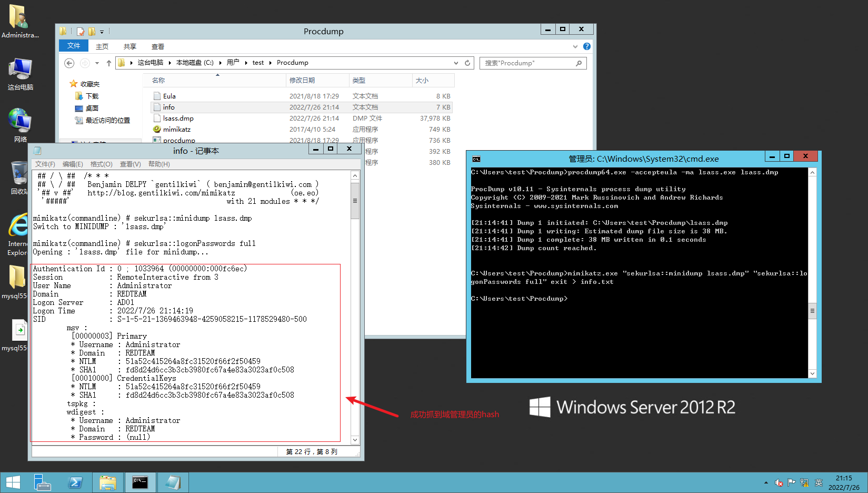This screenshot has height=493, width=868.
Task: Click the test breadcrumb in address bar
Action: (x=258, y=63)
